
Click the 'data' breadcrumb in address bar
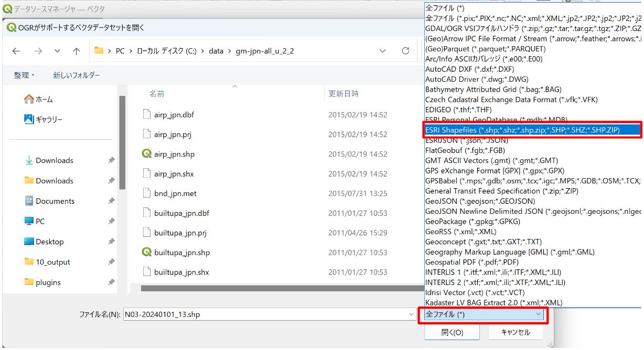(x=216, y=51)
